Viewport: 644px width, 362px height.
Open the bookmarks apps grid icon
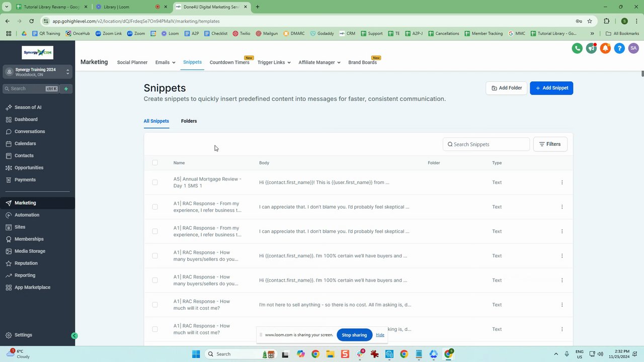pyautogui.click(x=9, y=34)
